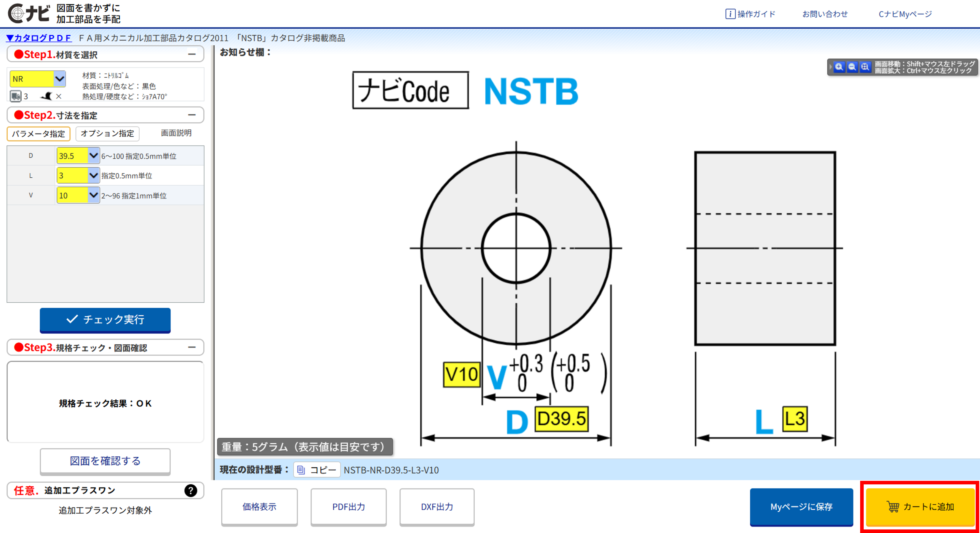Open 操作ガイド in header

pos(756,14)
